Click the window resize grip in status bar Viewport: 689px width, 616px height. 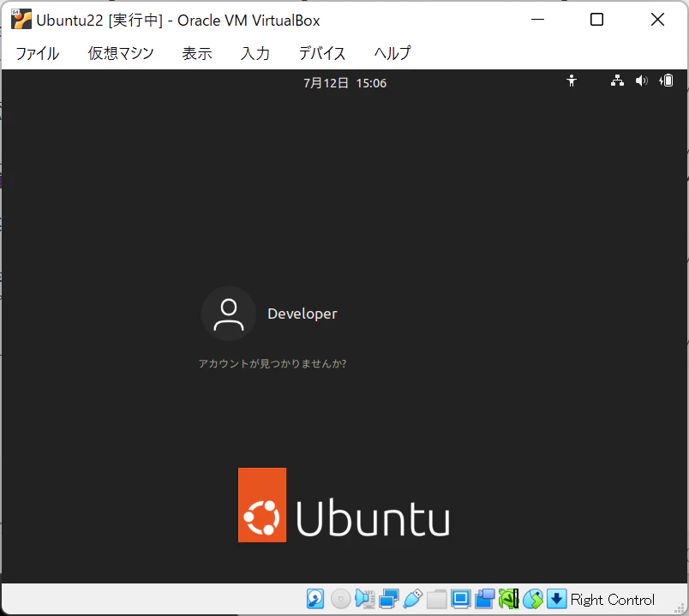(680, 607)
